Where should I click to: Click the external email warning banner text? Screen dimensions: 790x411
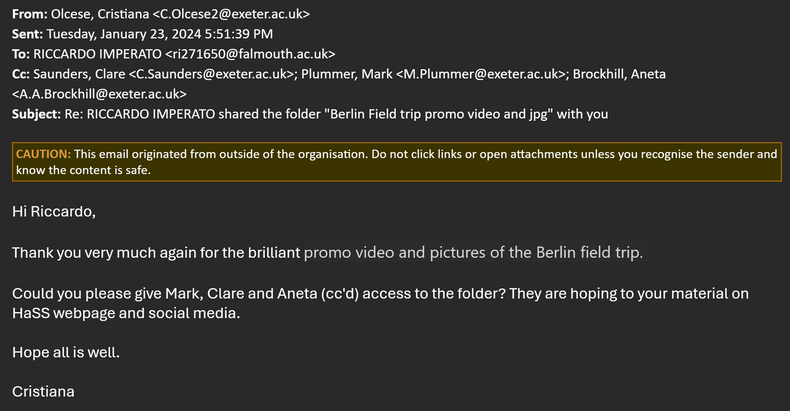pos(397,162)
